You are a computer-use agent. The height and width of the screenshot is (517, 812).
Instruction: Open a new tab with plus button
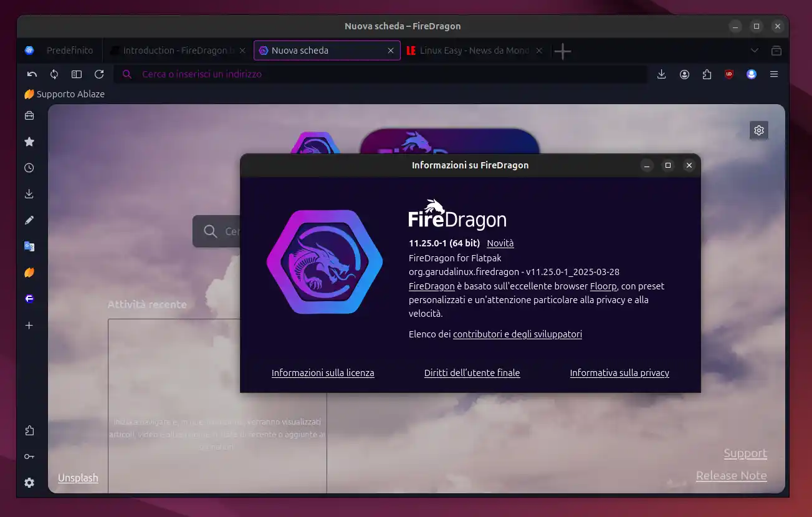[x=563, y=51]
